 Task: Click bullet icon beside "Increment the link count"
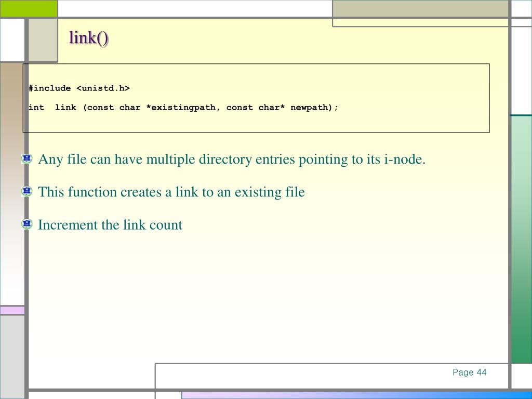(x=27, y=224)
